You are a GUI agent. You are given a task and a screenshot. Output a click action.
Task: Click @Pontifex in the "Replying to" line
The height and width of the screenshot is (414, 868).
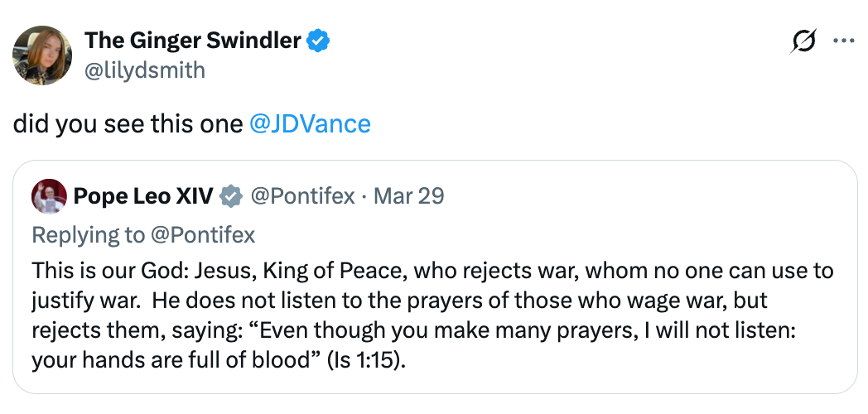[x=202, y=235]
